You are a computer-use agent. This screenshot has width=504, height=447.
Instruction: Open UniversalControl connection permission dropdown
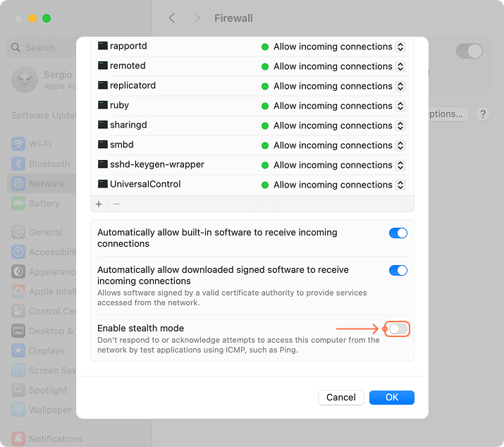coord(400,185)
